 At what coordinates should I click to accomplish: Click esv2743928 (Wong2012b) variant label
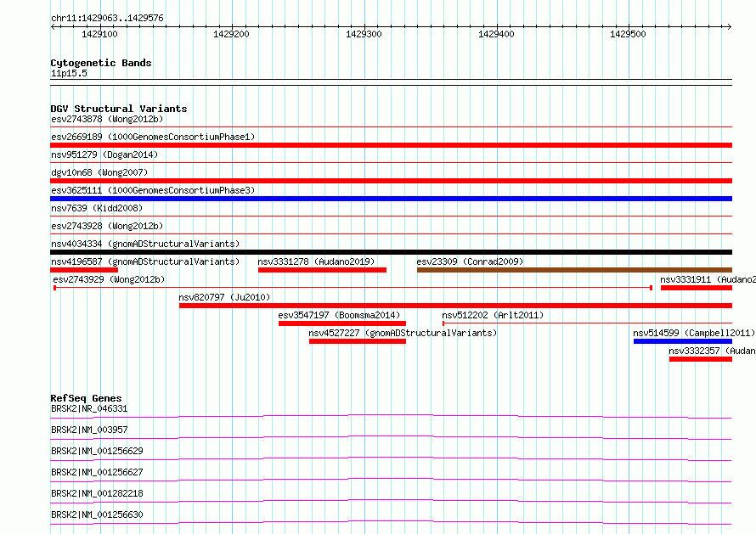click(x=107, y=226)
